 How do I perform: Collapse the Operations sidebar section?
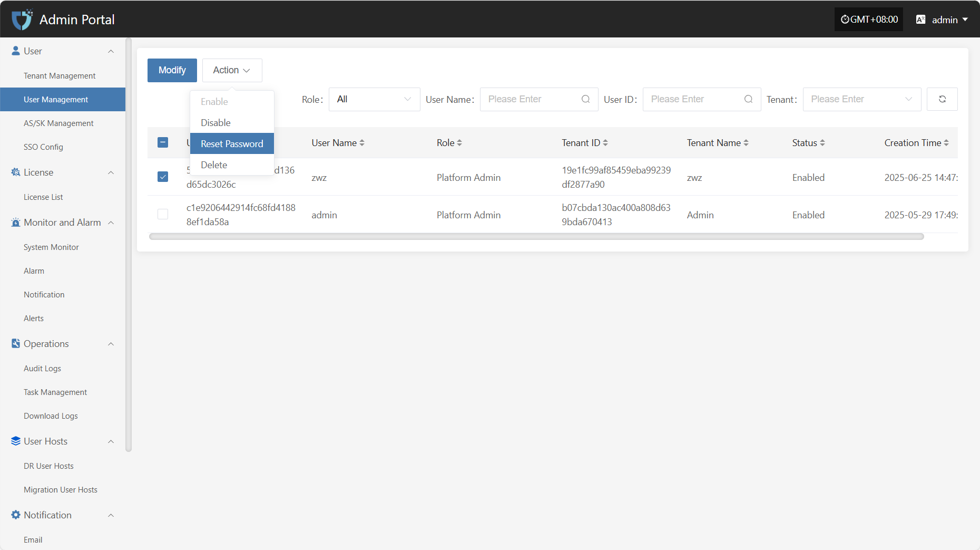click(111, 344)
